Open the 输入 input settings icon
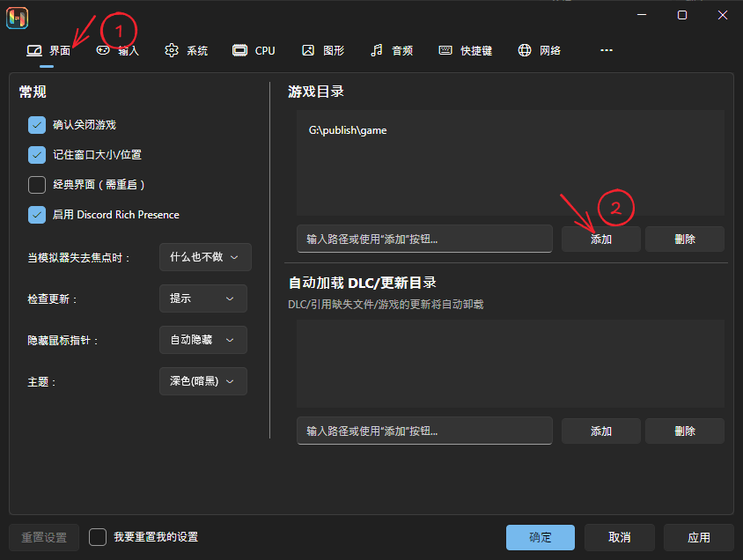The image size is (743, 560). pos(103,50)
